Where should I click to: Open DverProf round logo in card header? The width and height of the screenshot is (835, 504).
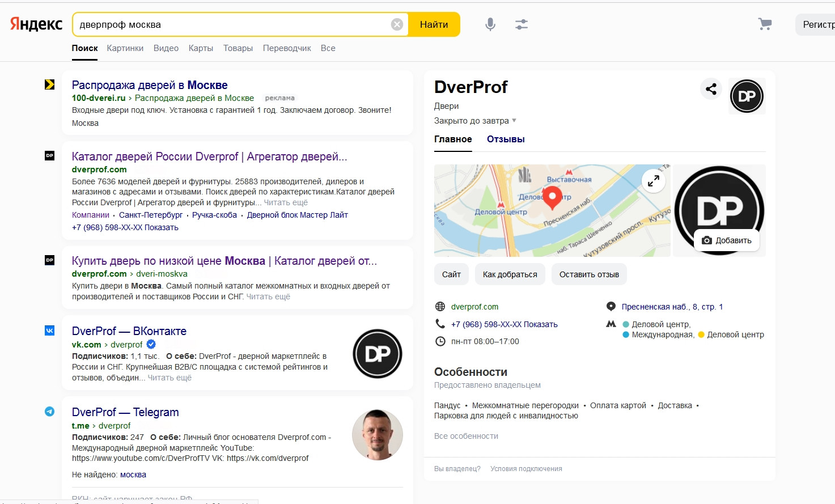pos(747,96)
